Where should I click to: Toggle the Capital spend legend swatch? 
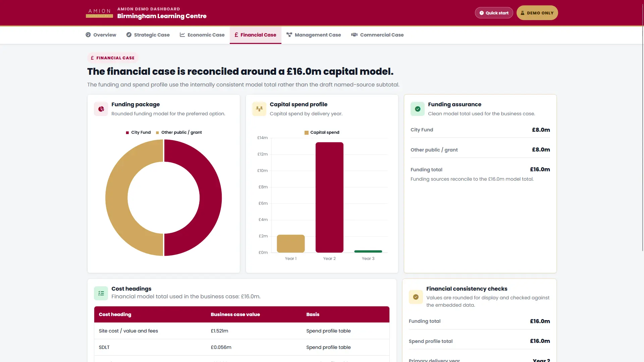(307, 133)
